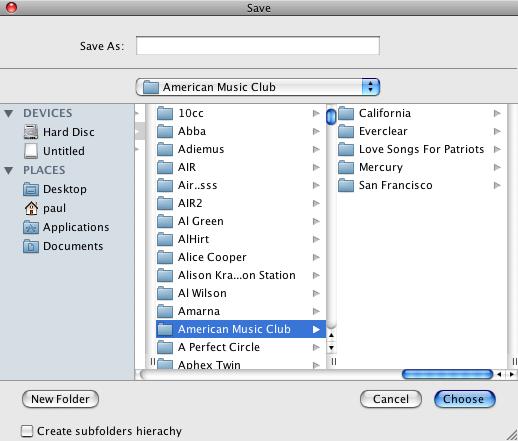The image size is (518, 441).
Task: Open paul home folder icon
Action: 31,208
